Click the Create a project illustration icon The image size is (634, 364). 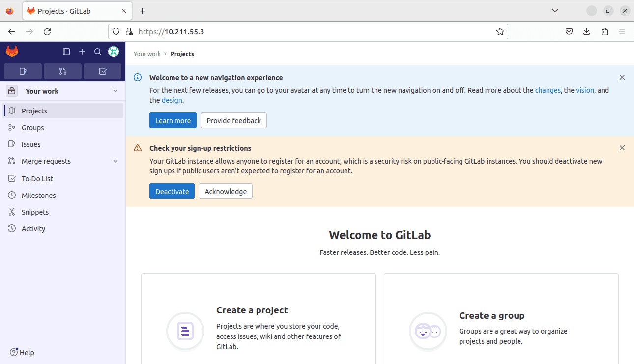[185, 332]
